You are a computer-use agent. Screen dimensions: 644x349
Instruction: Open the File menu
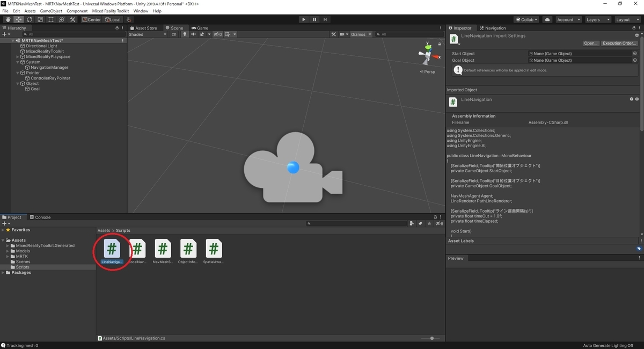pos(5,11)
